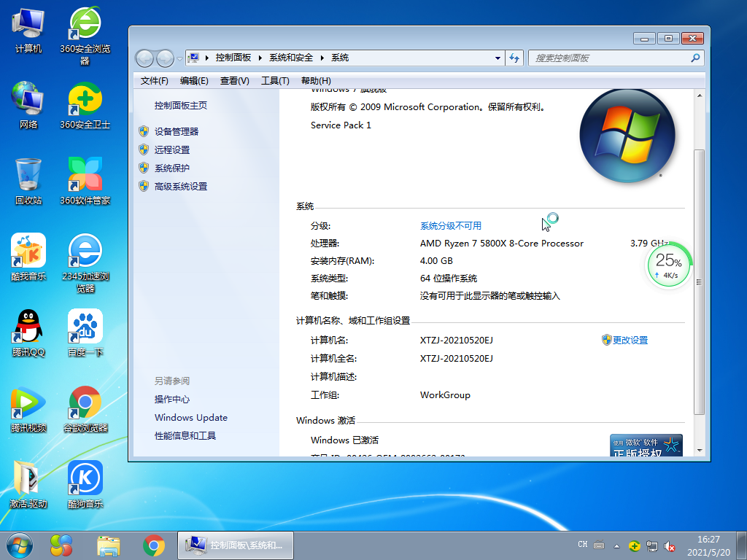Viewport: 747px width, 560px height.
Task: Expand hidden icons in the system tray
Action: point(619,545)
